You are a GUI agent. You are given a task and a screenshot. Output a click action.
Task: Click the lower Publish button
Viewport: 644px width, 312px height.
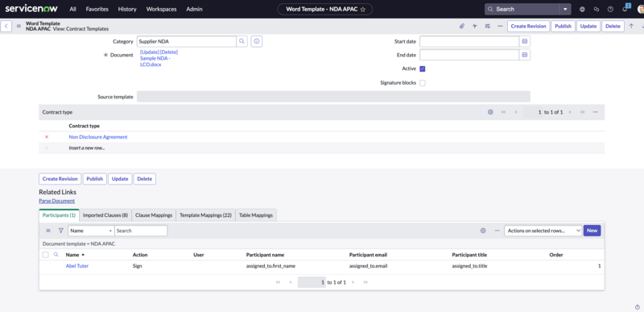click(95, 179)
